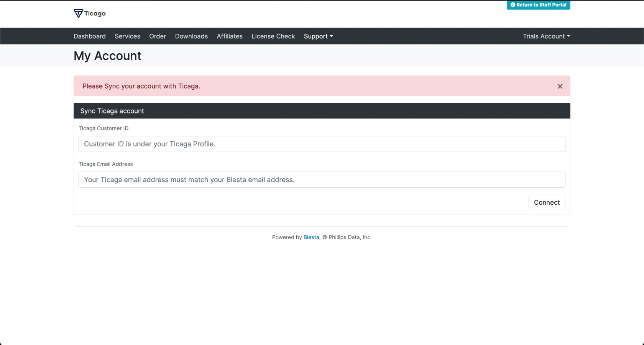
Task: Focus the Ticaga Email Address field
Action: [322, 180]
